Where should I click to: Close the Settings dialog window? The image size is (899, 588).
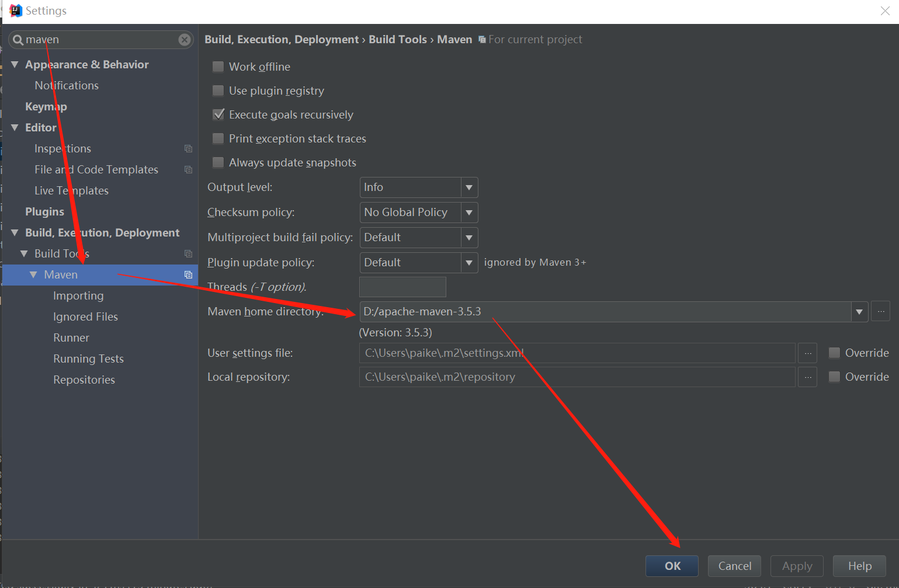click(885, 11)
